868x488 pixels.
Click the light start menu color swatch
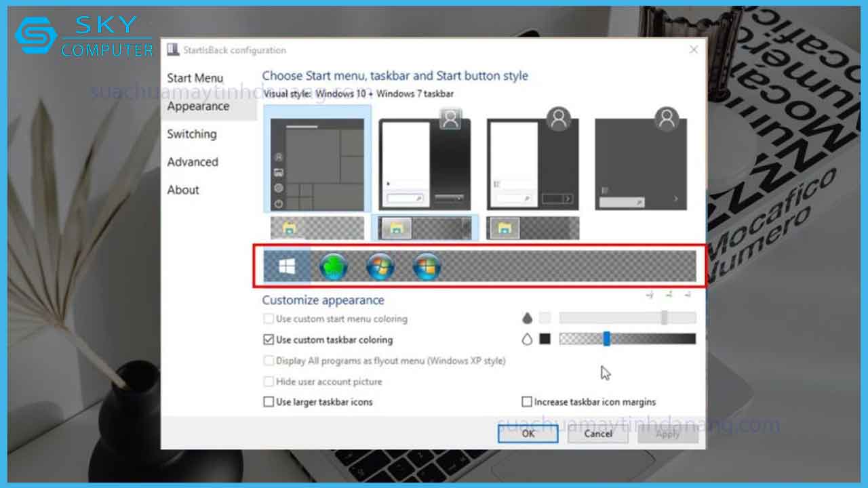(545, 318)
